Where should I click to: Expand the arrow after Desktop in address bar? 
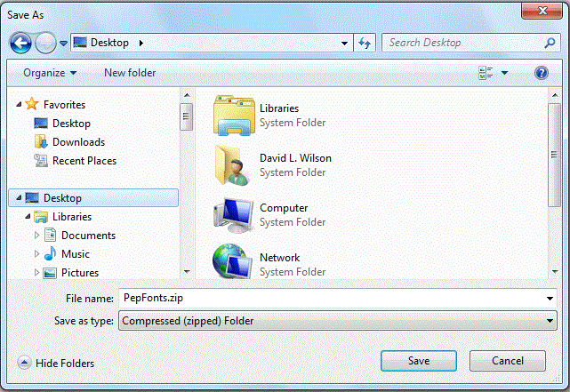click(x=141, y=43)
